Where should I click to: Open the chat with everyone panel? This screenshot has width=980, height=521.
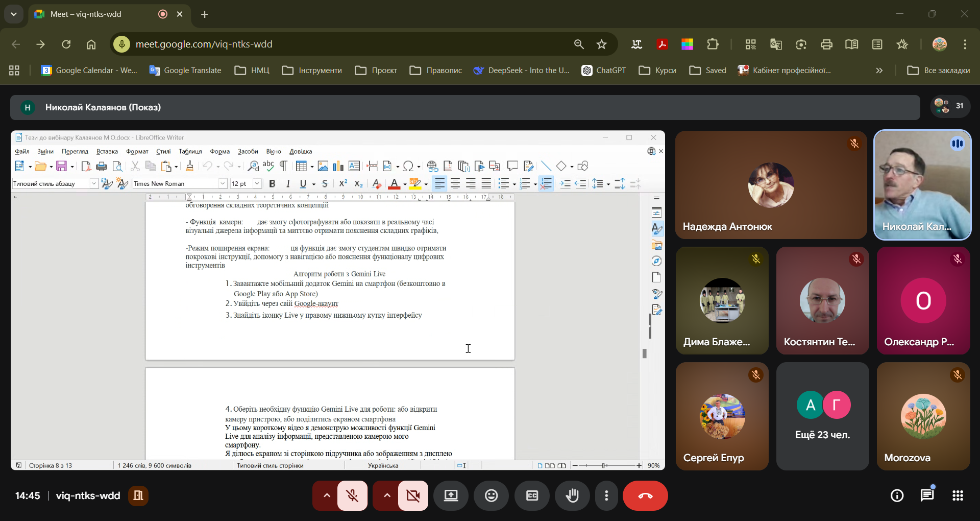tap(927, 495)
